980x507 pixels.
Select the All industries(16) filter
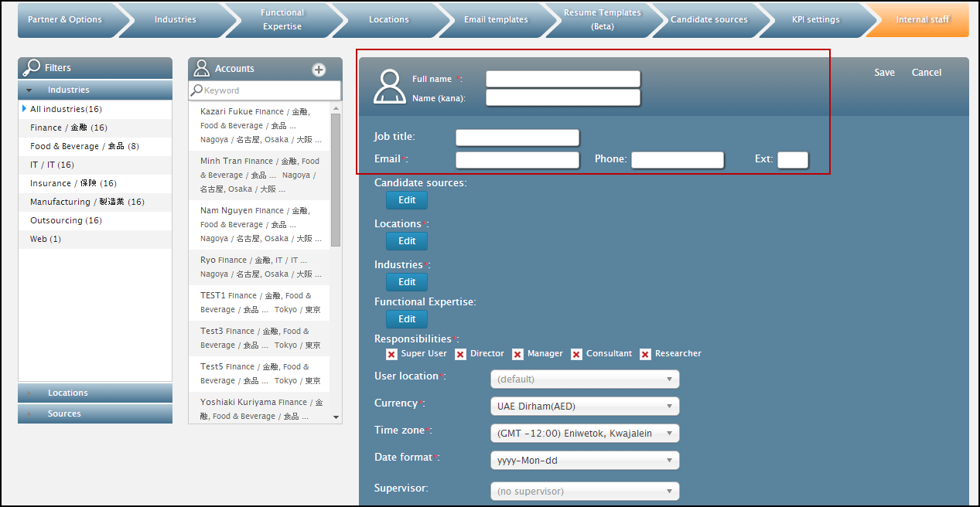95,109
